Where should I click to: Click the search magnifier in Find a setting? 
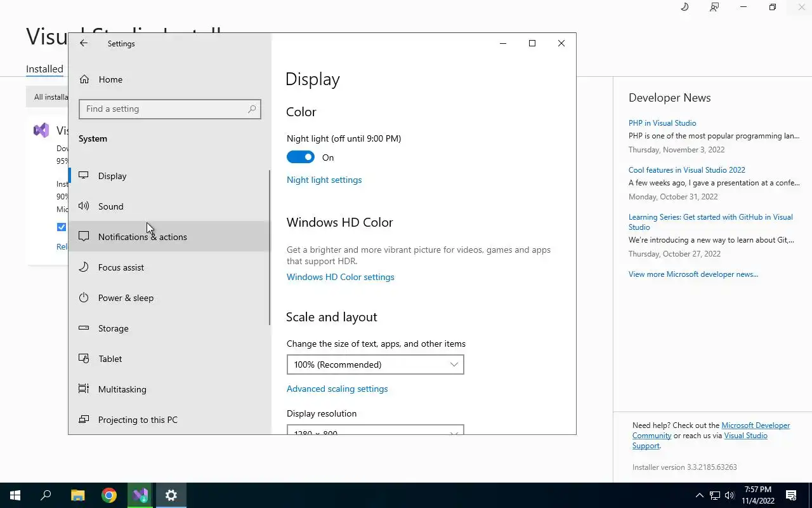coord(252,109)
